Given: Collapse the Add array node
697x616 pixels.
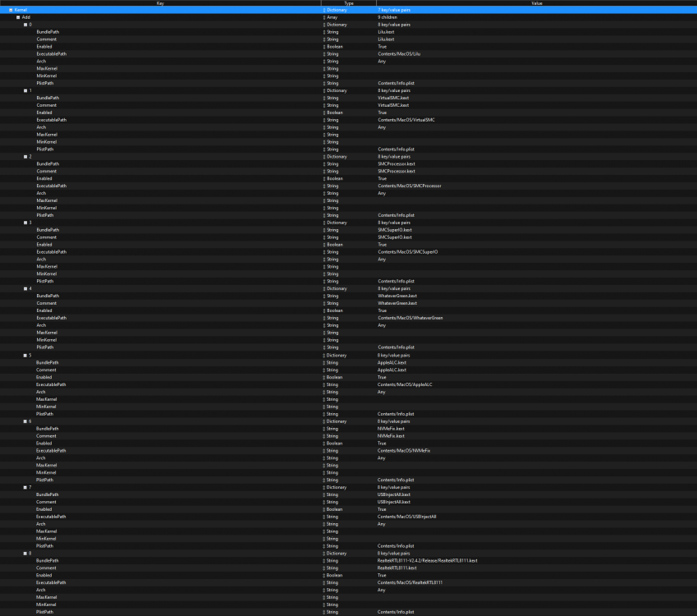Looking at the screenshot, I should pos(18,17).
